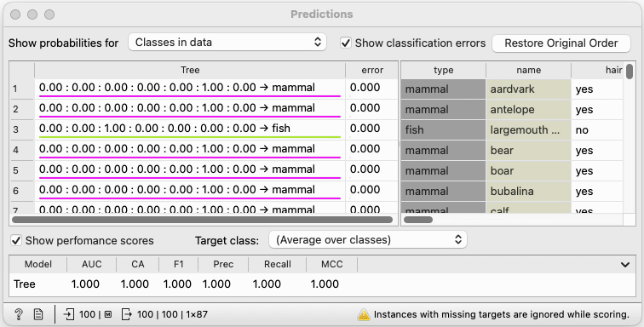Open the report document icon
The height and width of the screenshot is (327, 644).
coord(38,315)
